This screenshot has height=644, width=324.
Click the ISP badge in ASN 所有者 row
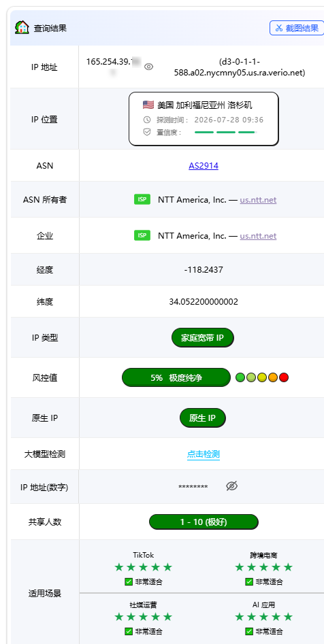142,199
